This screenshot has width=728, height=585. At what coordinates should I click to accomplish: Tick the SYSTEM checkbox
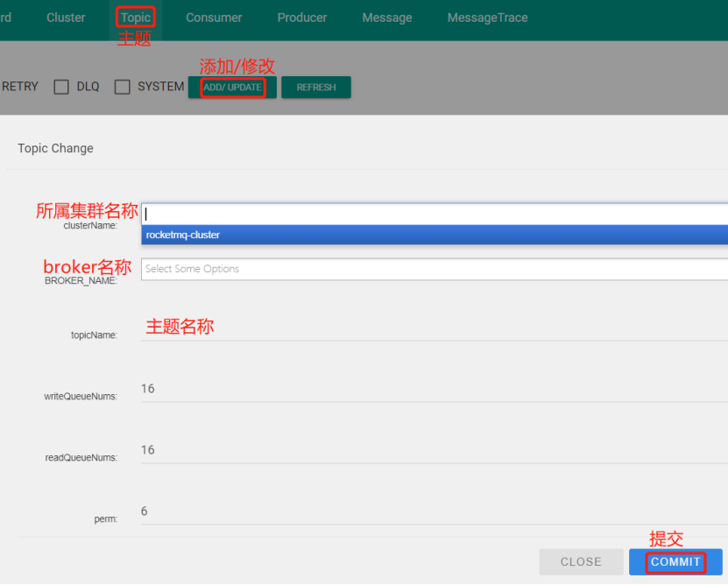(122, 87)
